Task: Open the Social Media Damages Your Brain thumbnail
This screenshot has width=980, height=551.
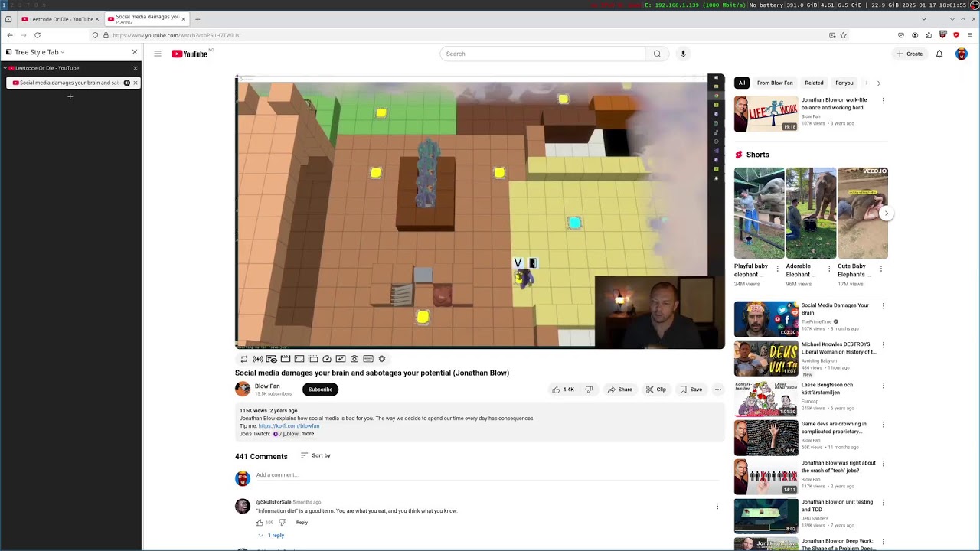Action: tap(766, 319)
